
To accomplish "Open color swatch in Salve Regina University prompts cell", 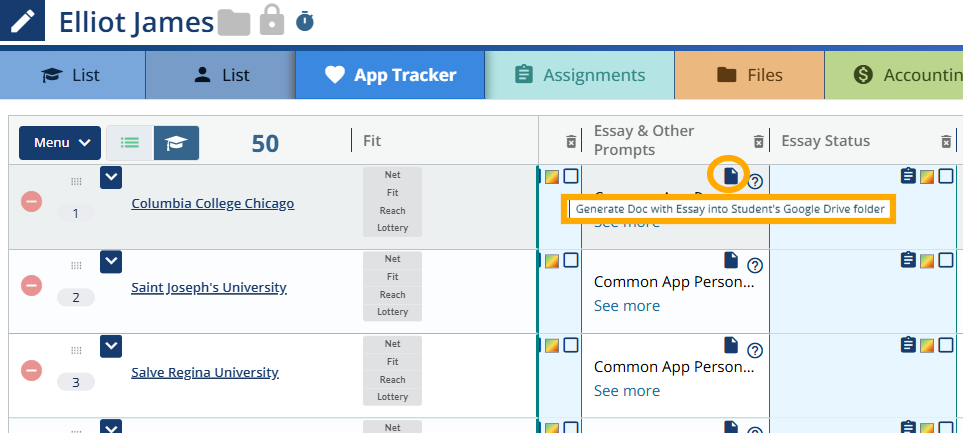I will click(552, 346).
